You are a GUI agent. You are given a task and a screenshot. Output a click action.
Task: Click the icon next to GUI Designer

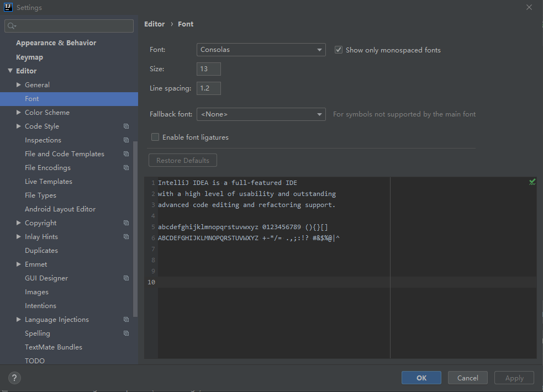(x=126, y=278)
